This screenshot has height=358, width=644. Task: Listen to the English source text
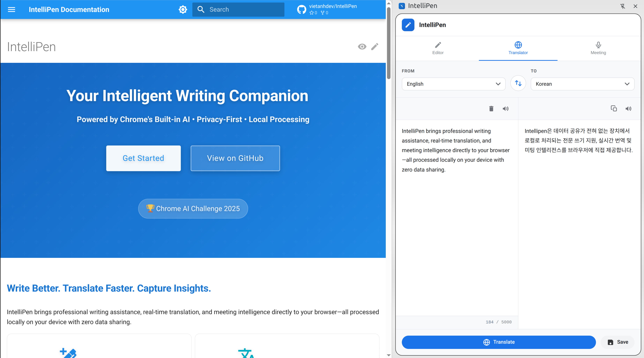pyautogui.click(x=505, y=109)
